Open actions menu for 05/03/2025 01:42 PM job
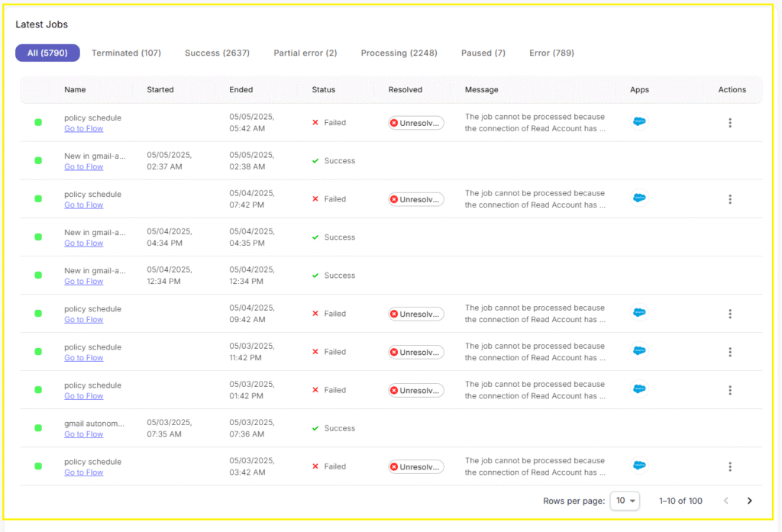 730,390
